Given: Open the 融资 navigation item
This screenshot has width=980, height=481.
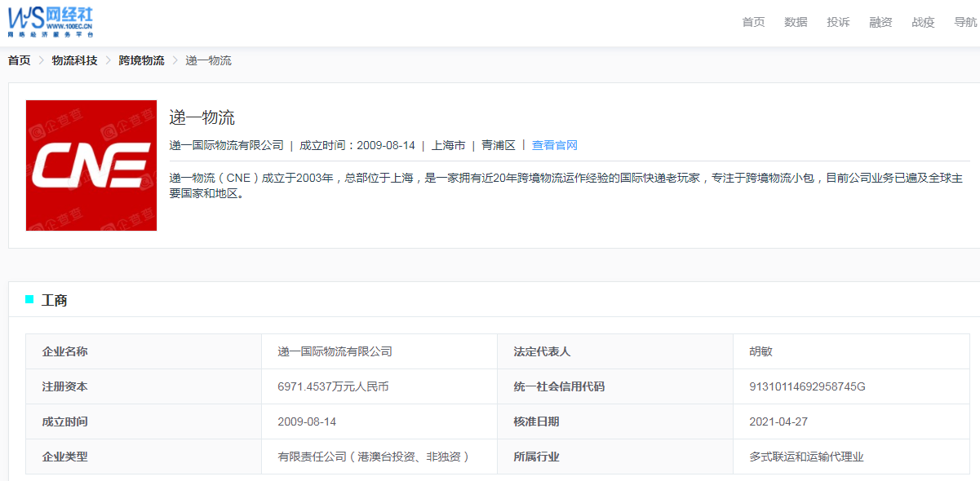Looking at the screenshot, I should point(880,22).
